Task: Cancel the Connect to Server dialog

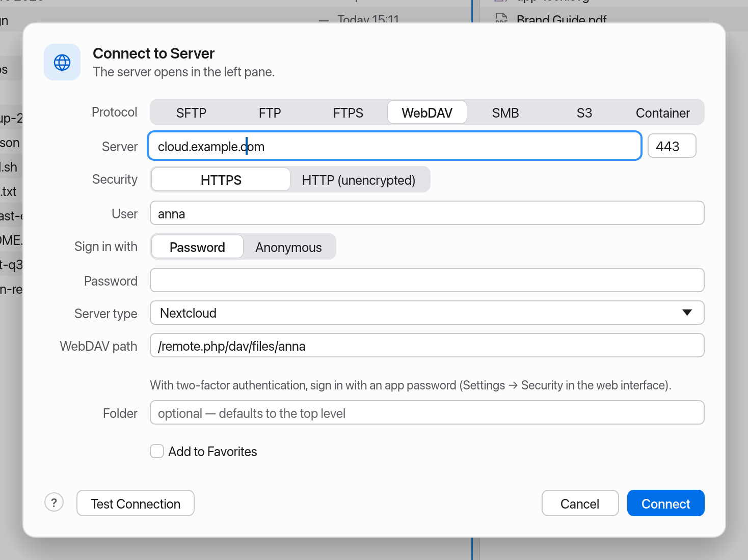Action: (x=580, y=503)
